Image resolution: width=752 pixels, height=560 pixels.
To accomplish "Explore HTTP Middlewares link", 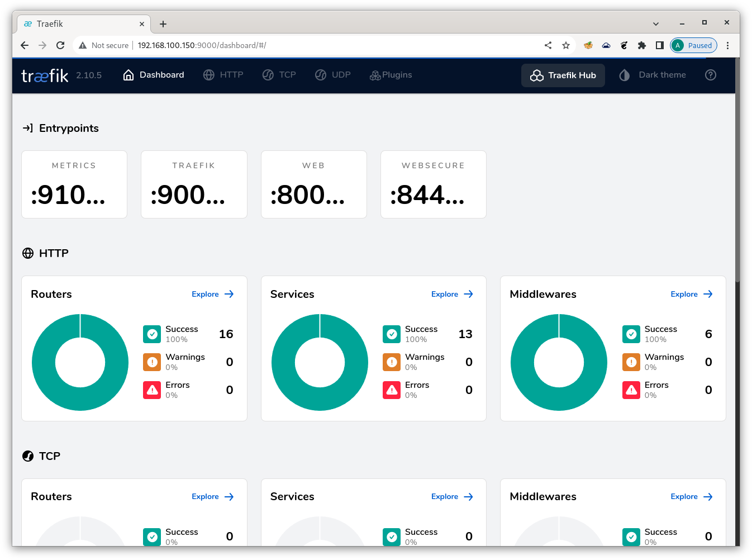I will 692,294.
